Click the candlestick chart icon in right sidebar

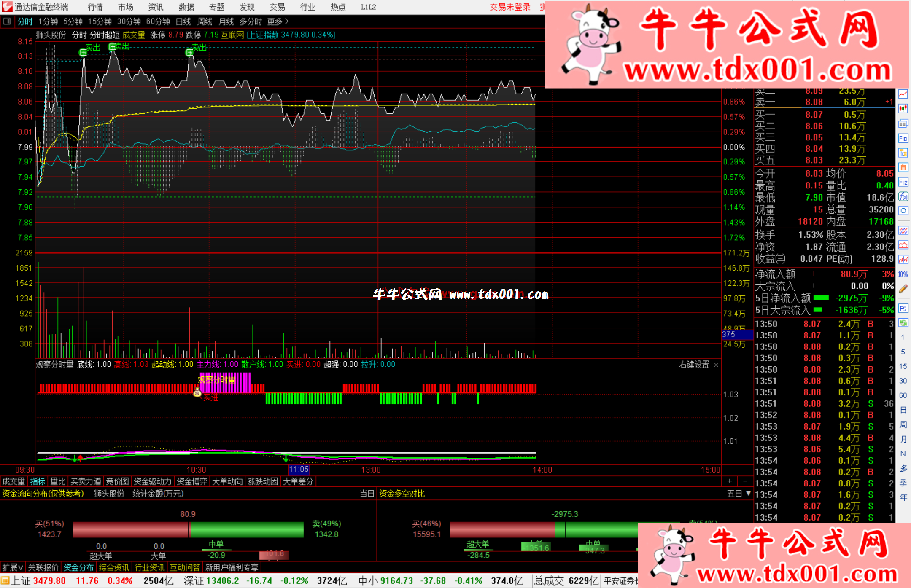(903, 109)
